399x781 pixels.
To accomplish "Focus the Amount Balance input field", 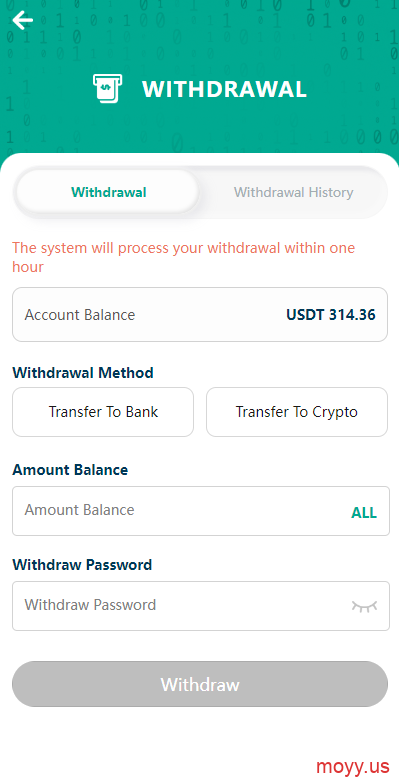I will click(x=201, y=511).
